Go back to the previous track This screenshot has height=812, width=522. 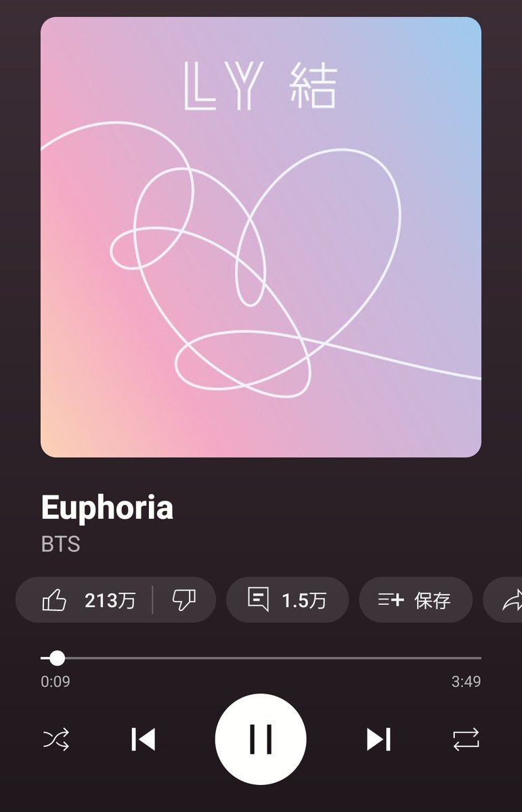[143, 739]
